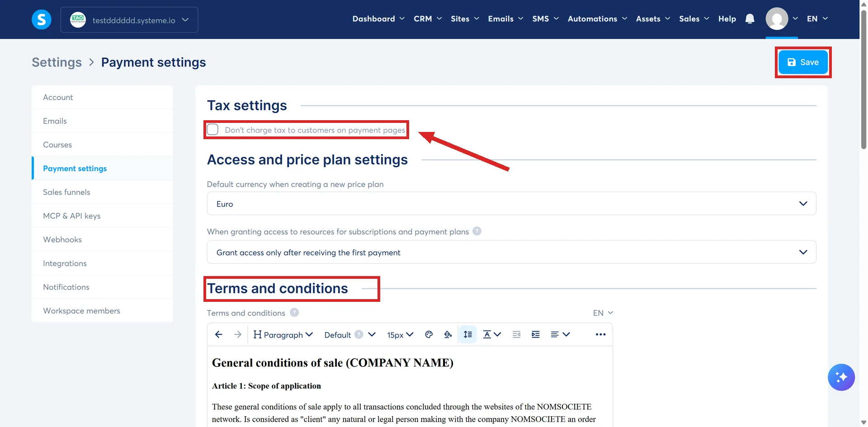The width and height of the screenshot is (868, 427).
Task: Enable Don't charge tax checkbox
Action: click(x=212, y=130)
